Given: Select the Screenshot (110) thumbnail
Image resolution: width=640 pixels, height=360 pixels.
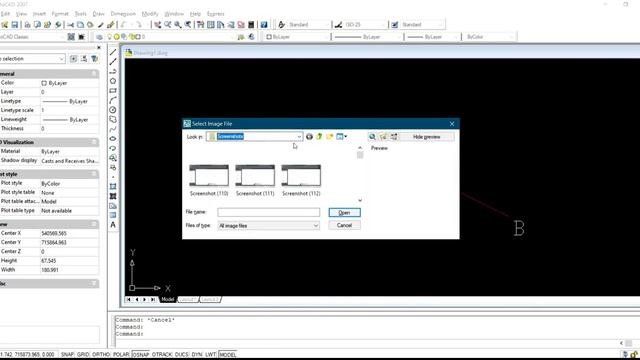Looking at the screenshot, I should point(209,180).
